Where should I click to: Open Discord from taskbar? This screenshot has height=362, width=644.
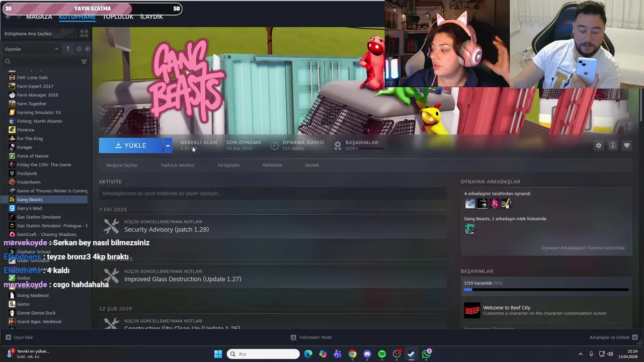click(x=367, y=354)
